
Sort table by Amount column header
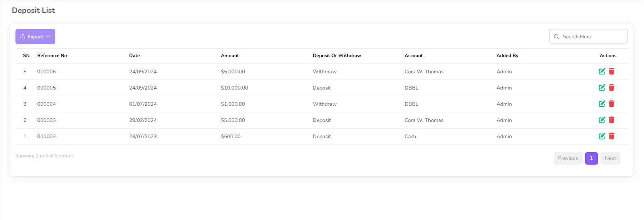[230, 56]
